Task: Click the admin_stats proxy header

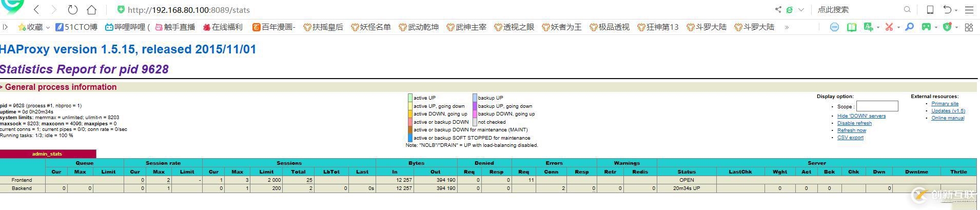Action: point(47,154)
